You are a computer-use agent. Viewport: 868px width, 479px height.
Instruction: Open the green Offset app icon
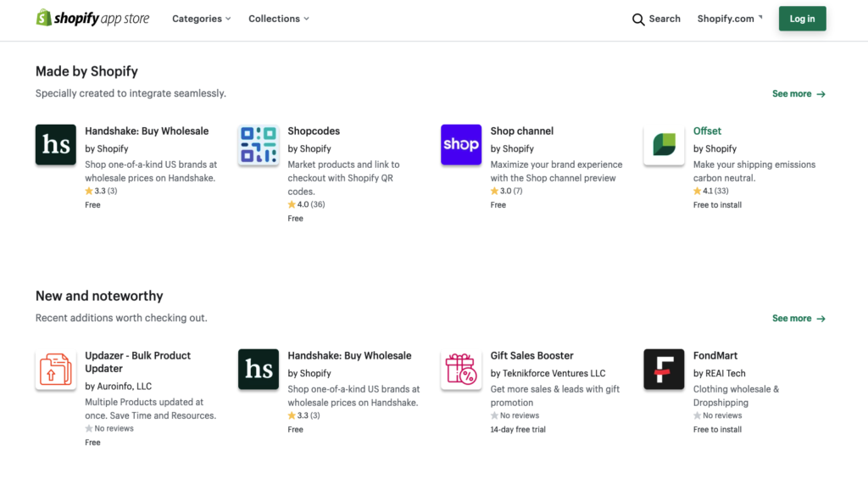tap(664, 145)
